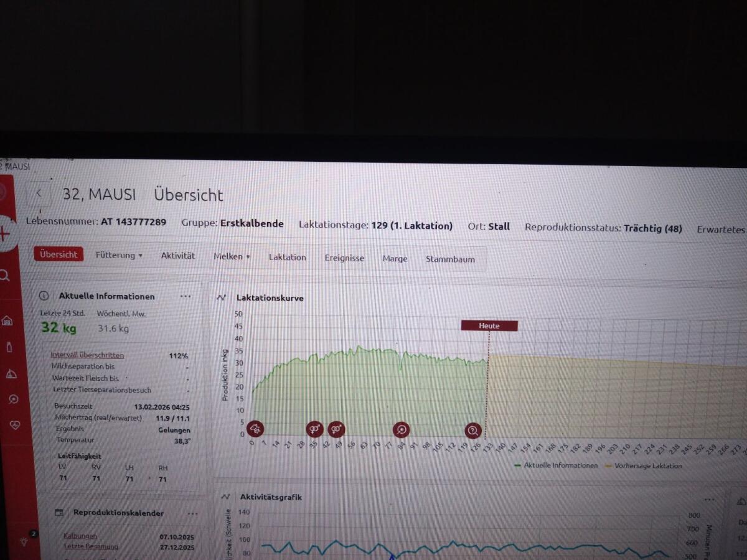Click the calving event icon at day 0
The width and height of the screenshot is (747, 560).
click(255, 428)
